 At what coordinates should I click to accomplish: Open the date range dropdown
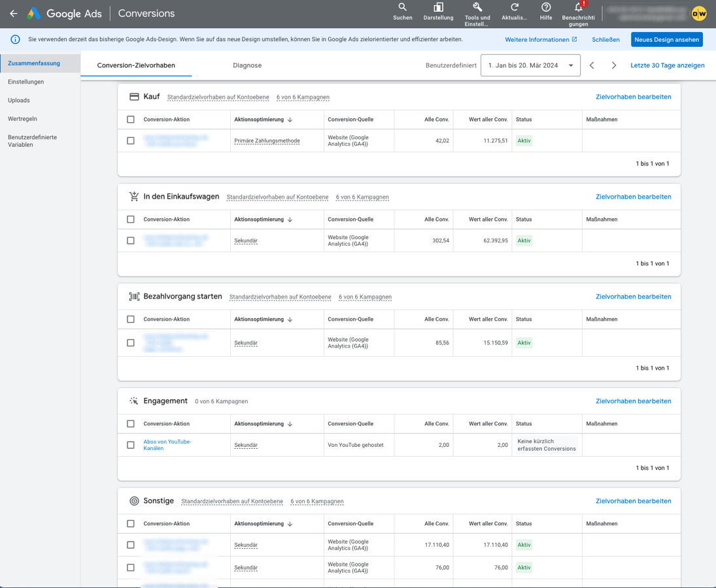click(x=530, y=65)
